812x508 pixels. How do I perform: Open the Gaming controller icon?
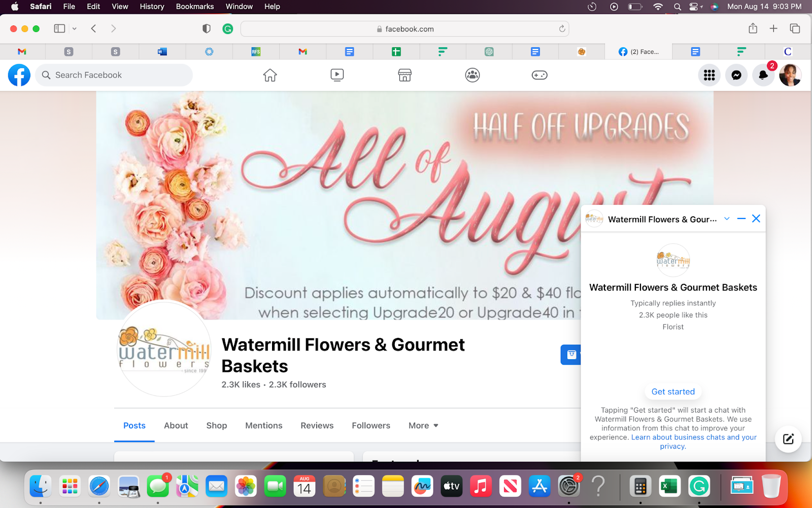[x=539, y=75]
